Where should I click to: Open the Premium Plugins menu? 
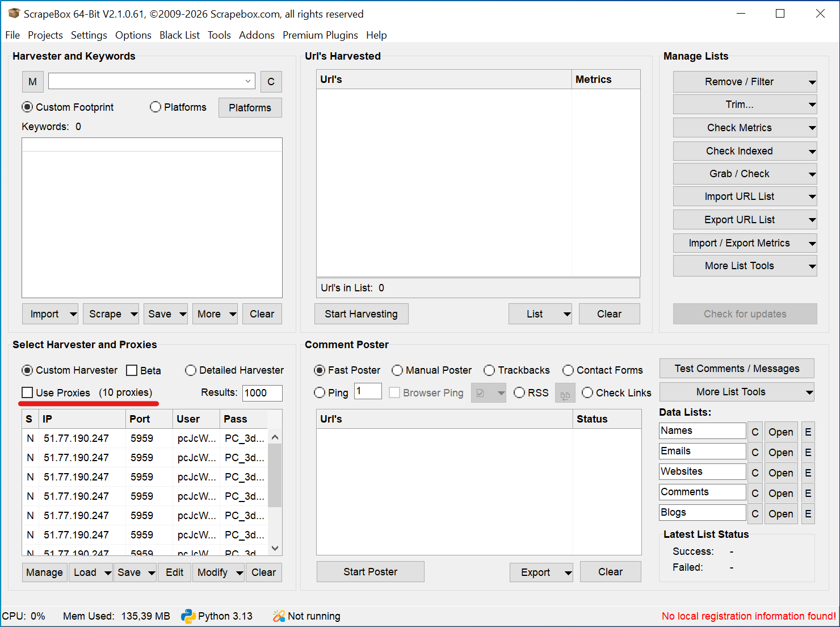[320, 35]
